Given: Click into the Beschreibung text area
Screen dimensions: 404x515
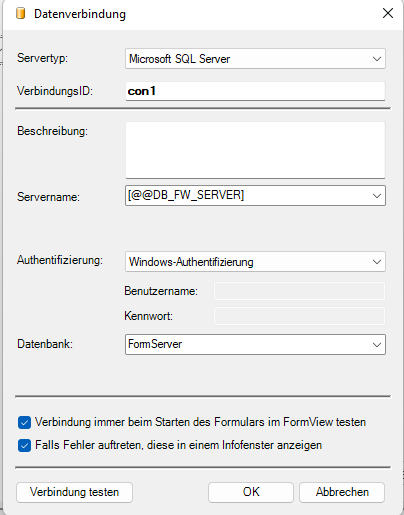Looking at the screenshot, I should pos(255,150).
